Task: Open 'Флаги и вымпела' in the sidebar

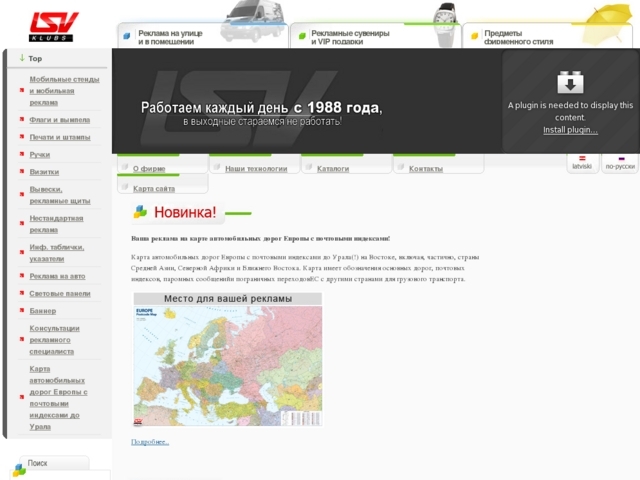Action: pos(59,119)
